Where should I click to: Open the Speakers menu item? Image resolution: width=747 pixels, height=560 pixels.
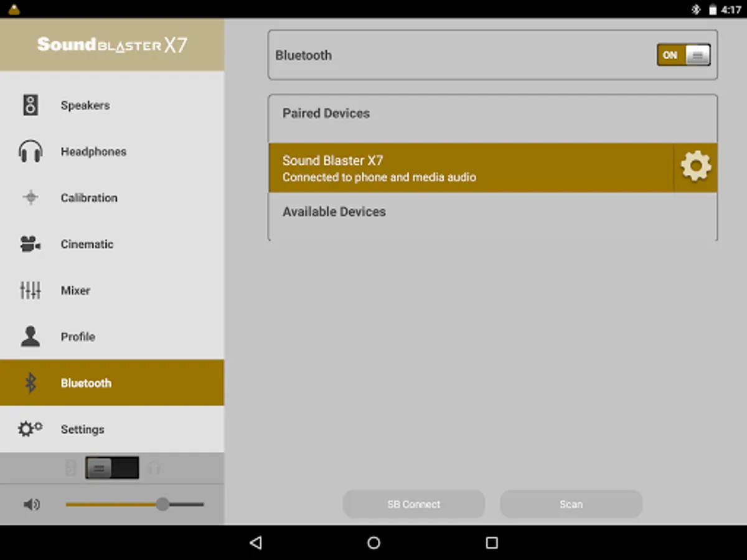112,105
